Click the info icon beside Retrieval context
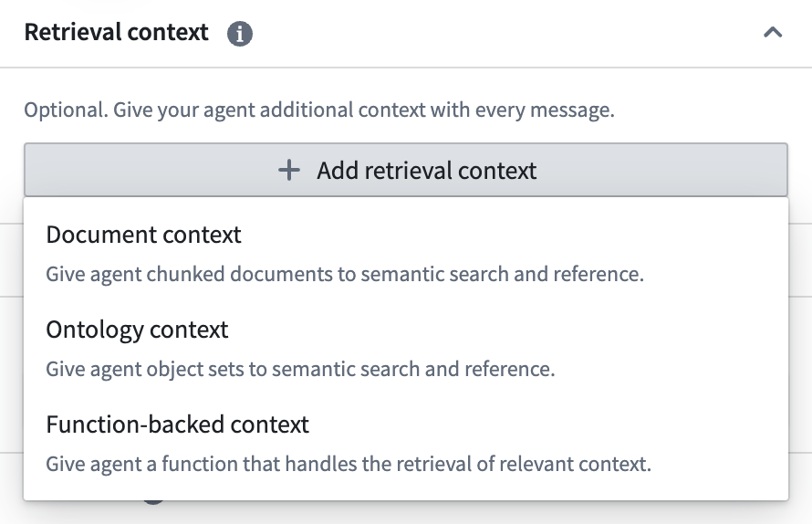Screen dimensions: 812x524 click(240, 34)
